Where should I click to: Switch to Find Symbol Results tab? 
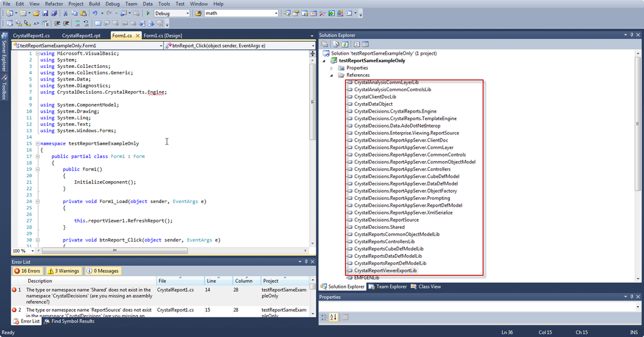click(x=69, y=321)
